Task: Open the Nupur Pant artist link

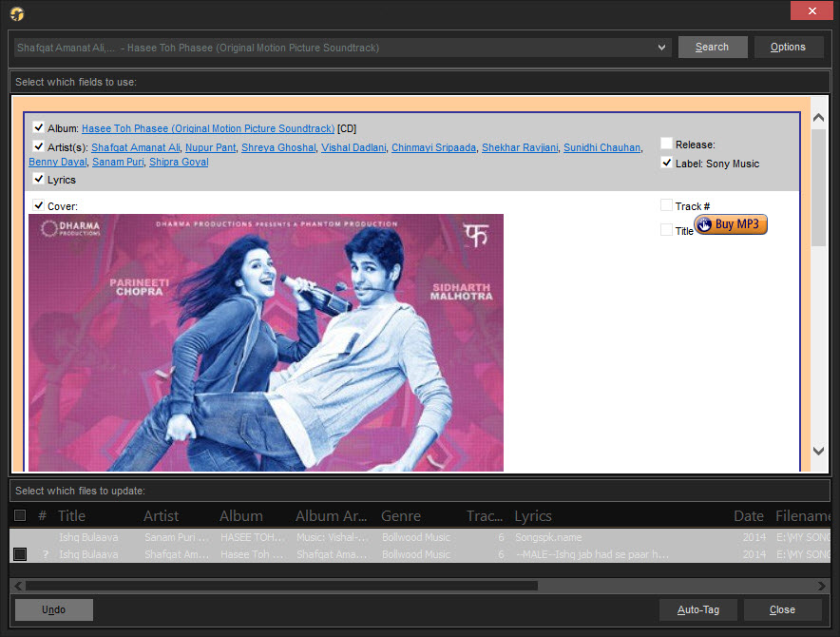Action: (x=211, y=147)
